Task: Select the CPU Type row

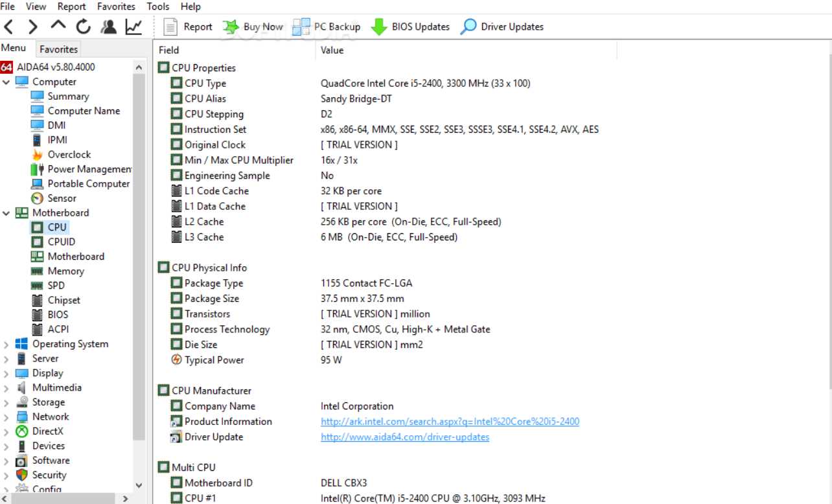Action: pyautogui.click(x=351, y=84)
